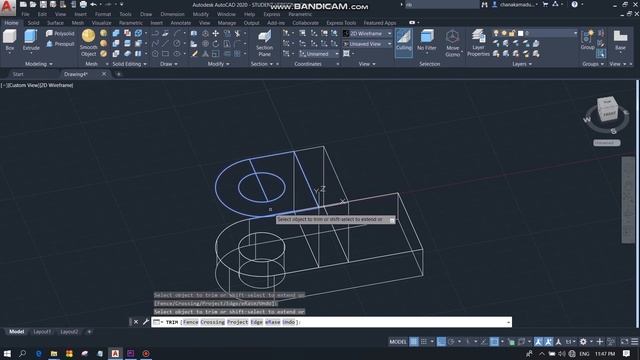Image resolution: width=640 pixels, height=360 pixels.
Task: Click the Group objects icon
Action: [x=587, y=40]
